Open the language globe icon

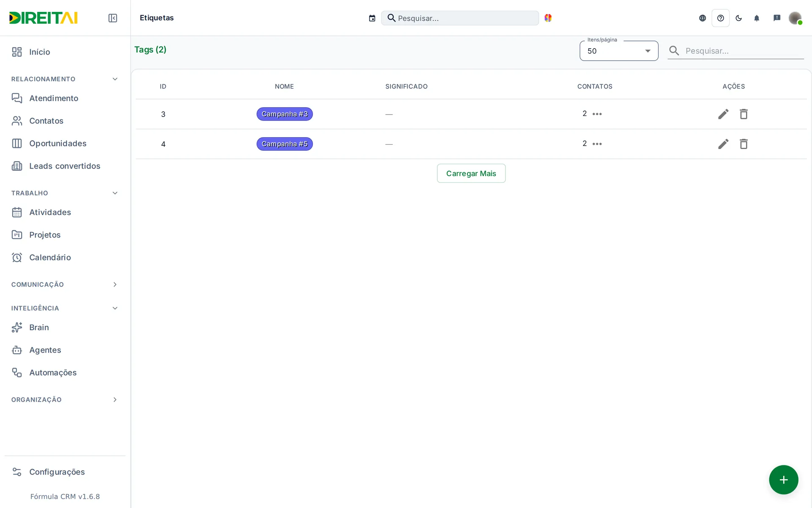point(702,18)
